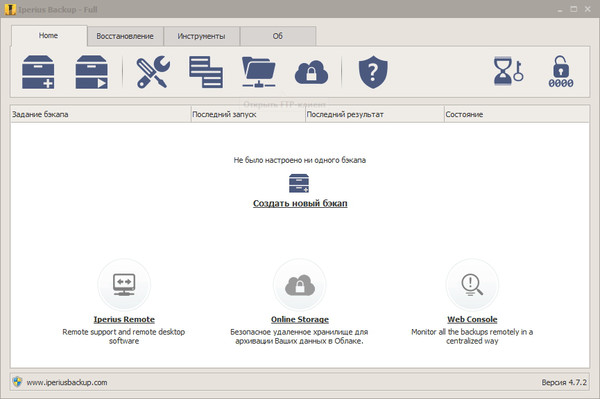Click the shield icon in status bar
This screenshot has height=399, width=600.
coord(17,382)
